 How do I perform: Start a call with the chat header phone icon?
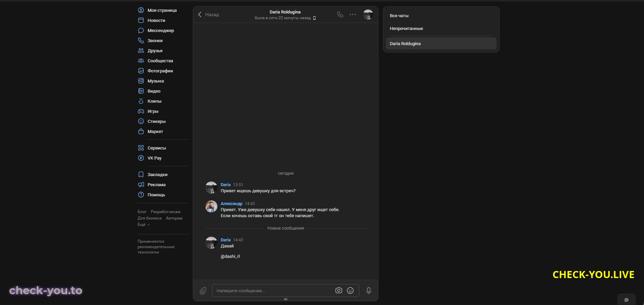340,14
